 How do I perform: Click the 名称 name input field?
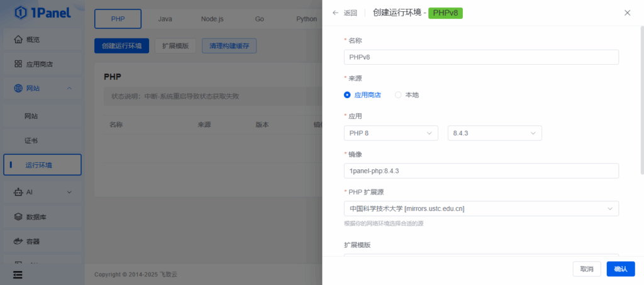coord(481,57)
